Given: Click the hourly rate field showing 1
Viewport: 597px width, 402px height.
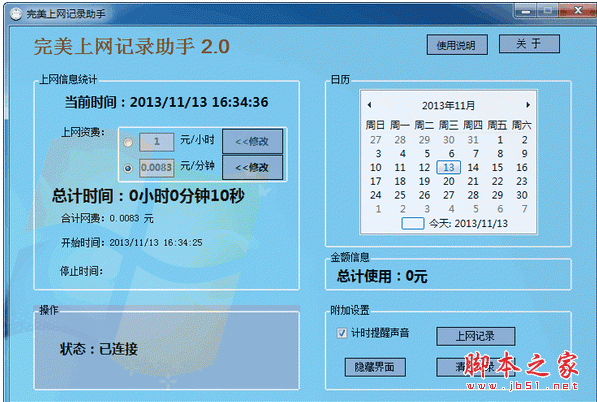Looking at the screenshot, I should [156, 142].
